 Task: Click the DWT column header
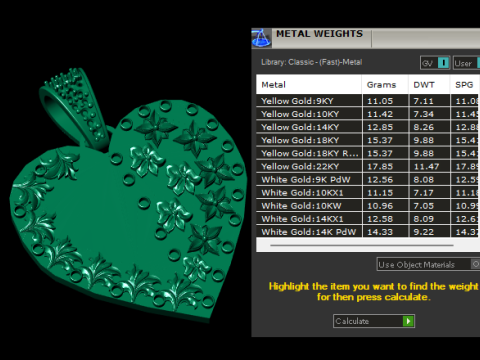(x=429, y=85)
